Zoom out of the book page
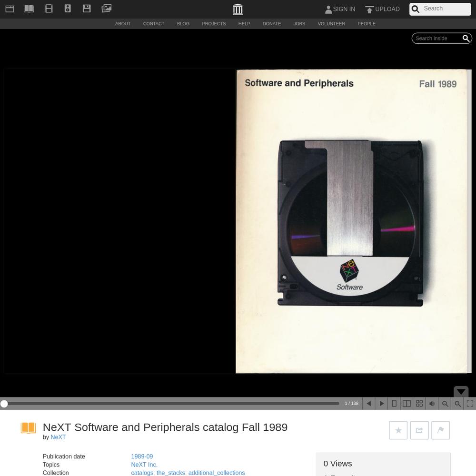The width and height of the screenshot is (476, 476). tap(445, 404)
